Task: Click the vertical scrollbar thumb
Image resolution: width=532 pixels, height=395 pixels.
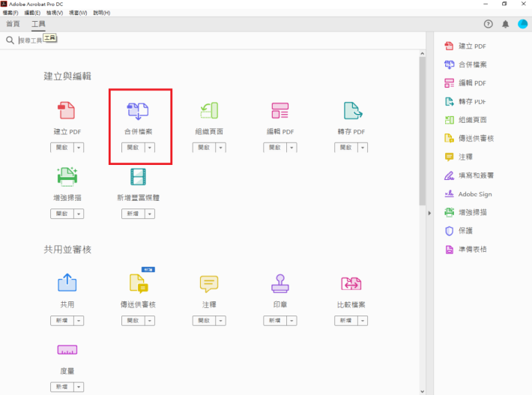Action: [x=422, y=131]
